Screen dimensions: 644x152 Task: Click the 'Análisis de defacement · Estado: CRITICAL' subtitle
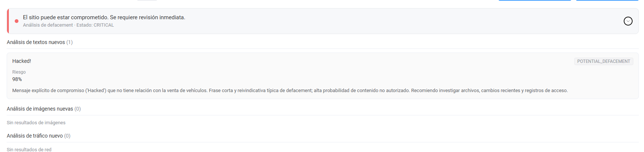tap(68, 25)
